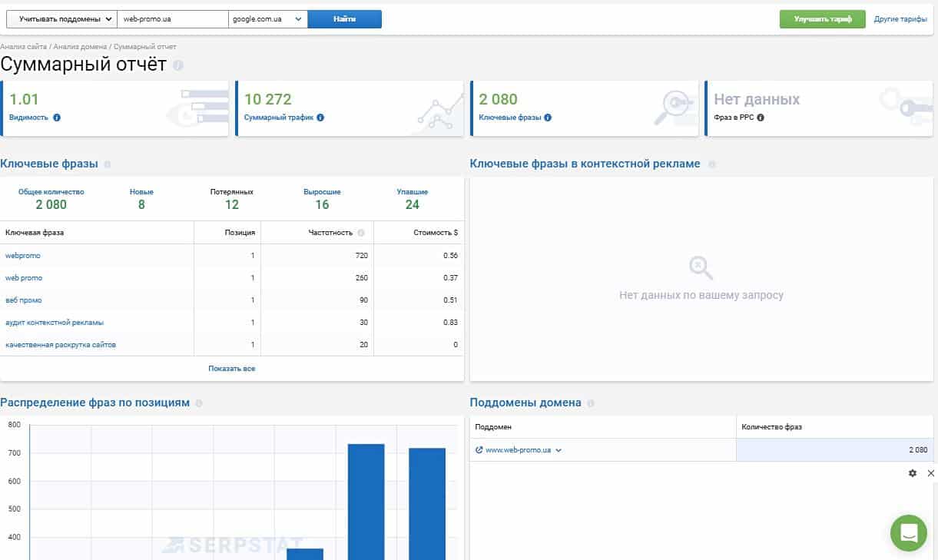
Task: Click info icon beside Ключевые фразы metric
Action: click(548, 118)
